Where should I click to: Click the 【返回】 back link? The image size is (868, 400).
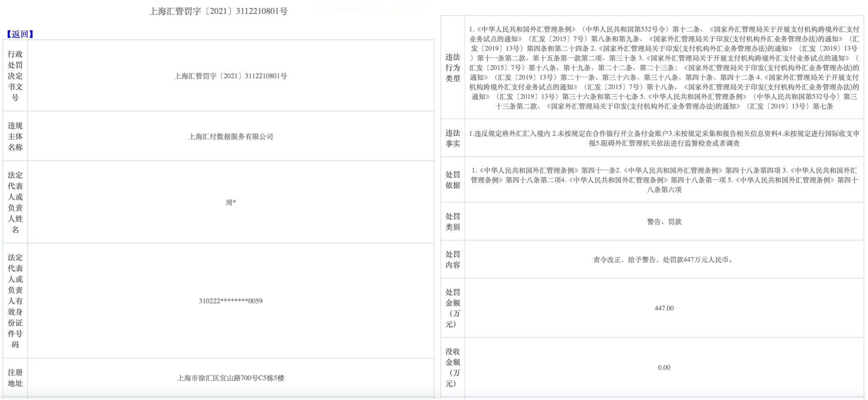[x=20, y=34]
